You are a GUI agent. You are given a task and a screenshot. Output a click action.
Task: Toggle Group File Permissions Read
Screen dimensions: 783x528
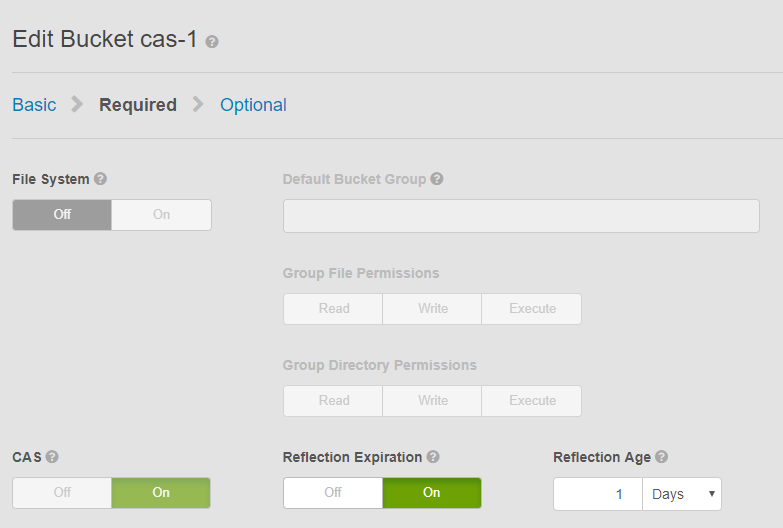tap(334, 309)
